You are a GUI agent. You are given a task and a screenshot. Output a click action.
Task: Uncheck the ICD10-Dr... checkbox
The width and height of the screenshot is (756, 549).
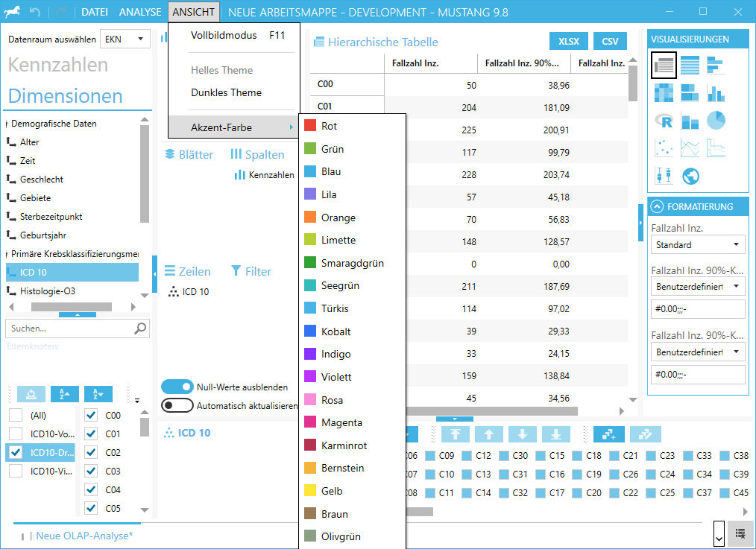[16, 453]
